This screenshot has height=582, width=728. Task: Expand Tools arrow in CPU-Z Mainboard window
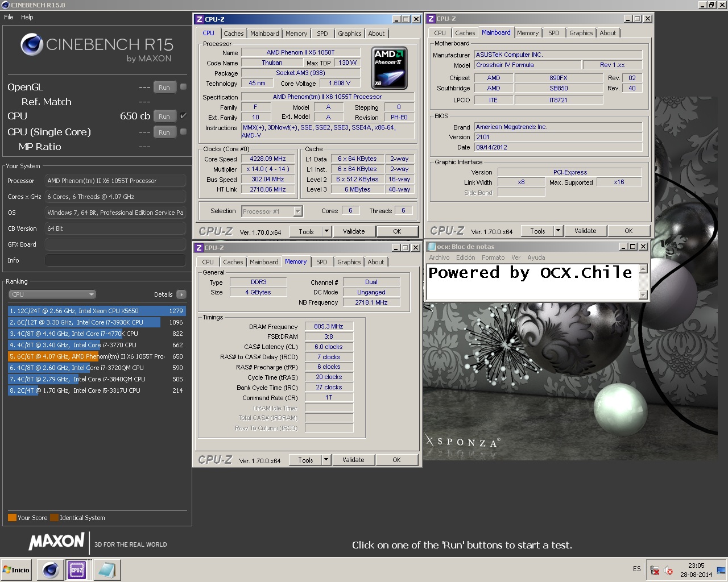point(558,231)
